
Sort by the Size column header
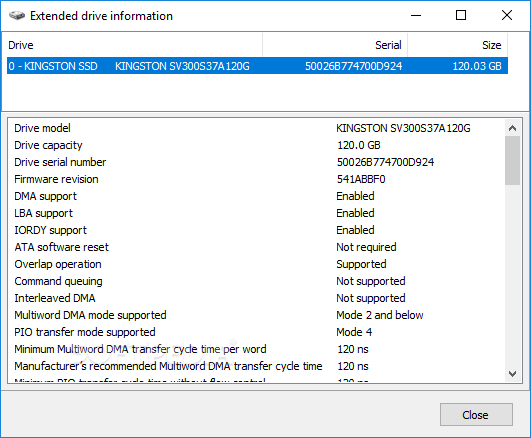click(x=458, y=45)
